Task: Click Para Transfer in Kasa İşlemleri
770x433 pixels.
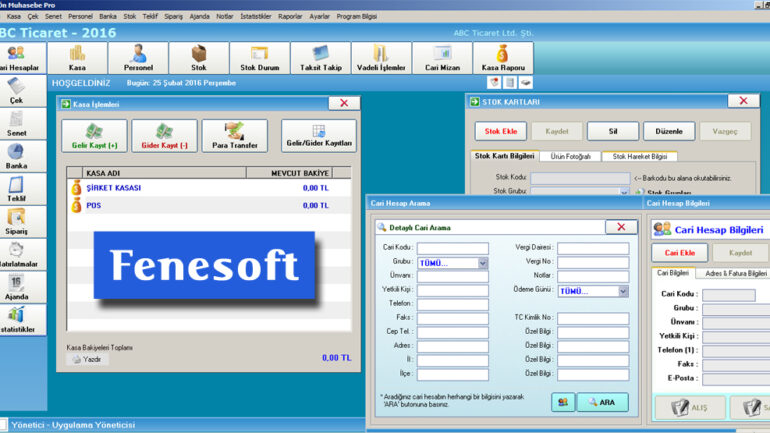Action: click(235, 136)
